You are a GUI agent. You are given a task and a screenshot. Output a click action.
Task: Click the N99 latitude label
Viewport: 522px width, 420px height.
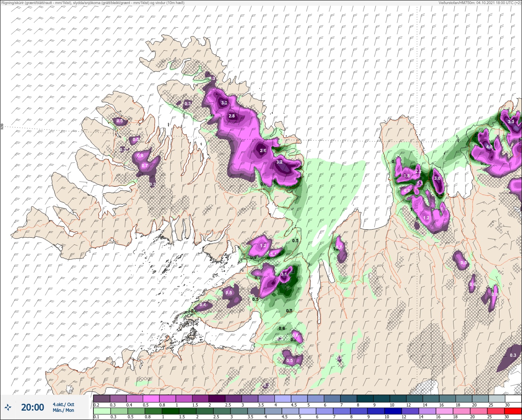[x=2, y=127]
